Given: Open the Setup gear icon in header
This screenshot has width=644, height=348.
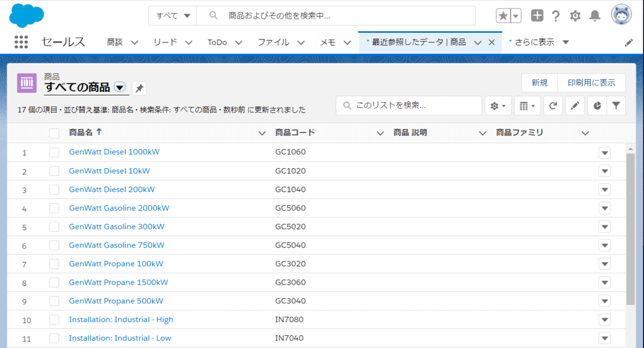Looking at the screenshot, I should tap(575, 16).
